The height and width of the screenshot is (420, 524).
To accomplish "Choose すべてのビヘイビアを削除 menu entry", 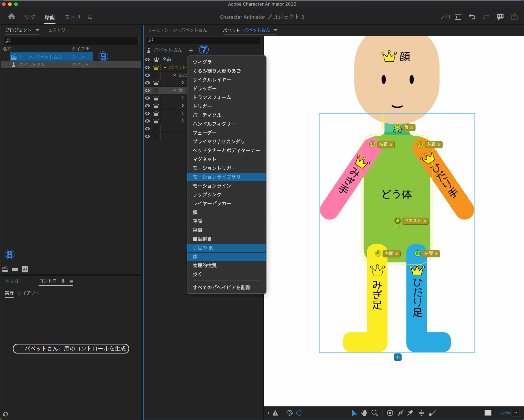I will (x=221, y=287).
